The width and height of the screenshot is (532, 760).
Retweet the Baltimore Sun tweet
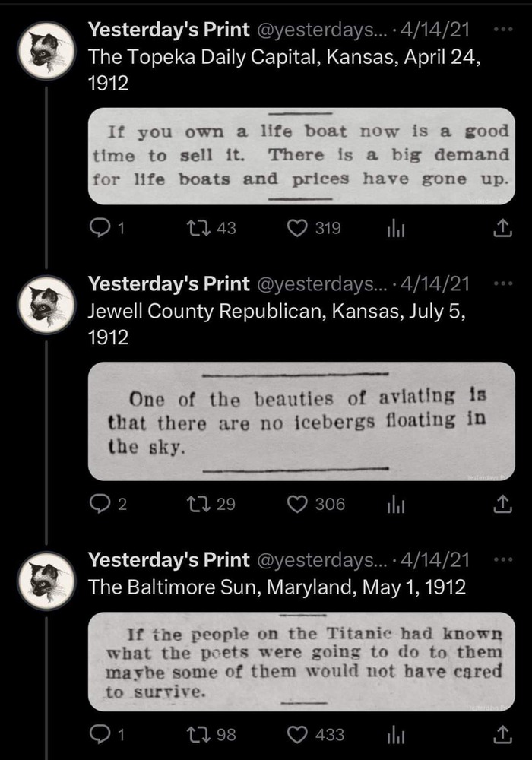click(x=197, y=734)
